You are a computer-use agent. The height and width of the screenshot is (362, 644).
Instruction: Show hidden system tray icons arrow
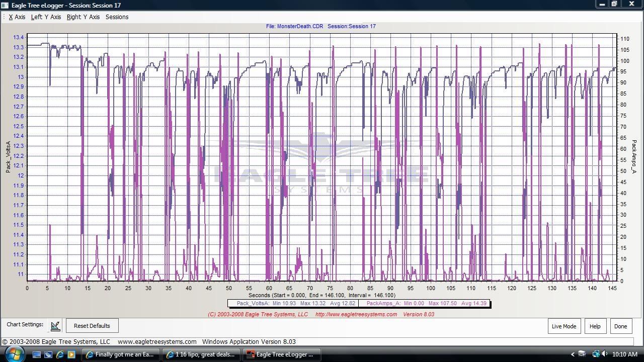coord(572,354)
